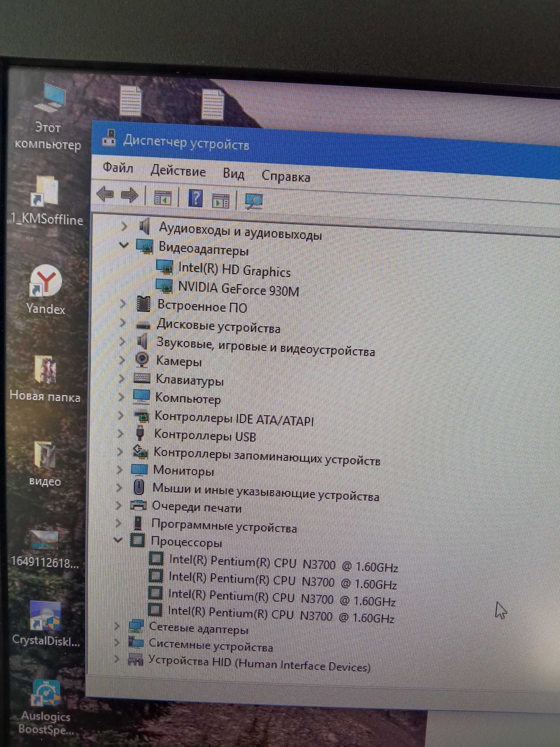
Task: Expand the Клавиатуры node
Action: pyautogui.click(x=121, y=379)
